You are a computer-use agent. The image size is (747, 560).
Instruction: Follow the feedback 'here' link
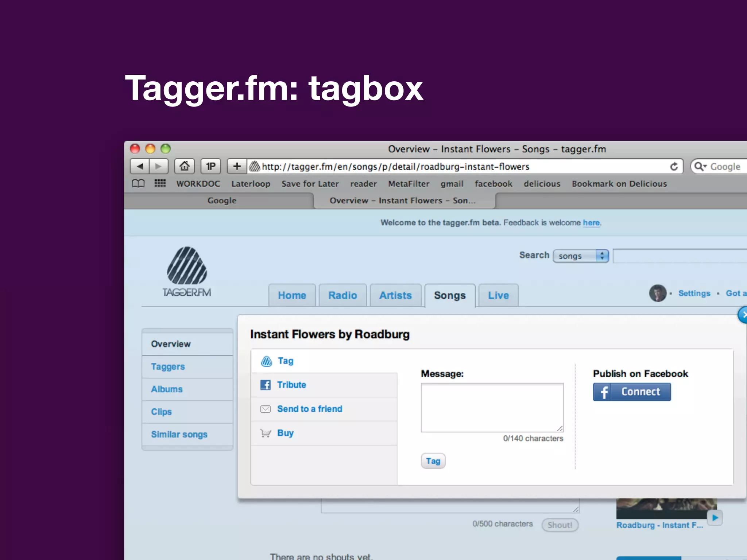(591, 223)
